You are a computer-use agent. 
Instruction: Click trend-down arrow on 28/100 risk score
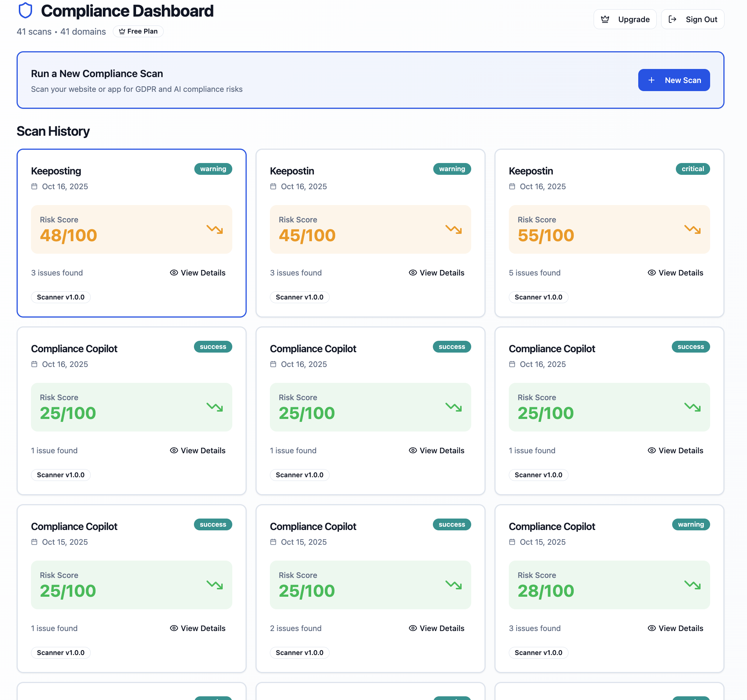[x=692, y=585]
